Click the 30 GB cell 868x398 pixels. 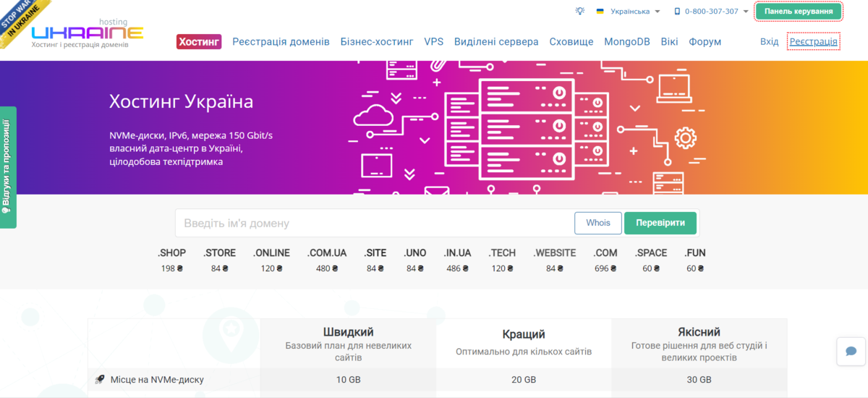699,379
